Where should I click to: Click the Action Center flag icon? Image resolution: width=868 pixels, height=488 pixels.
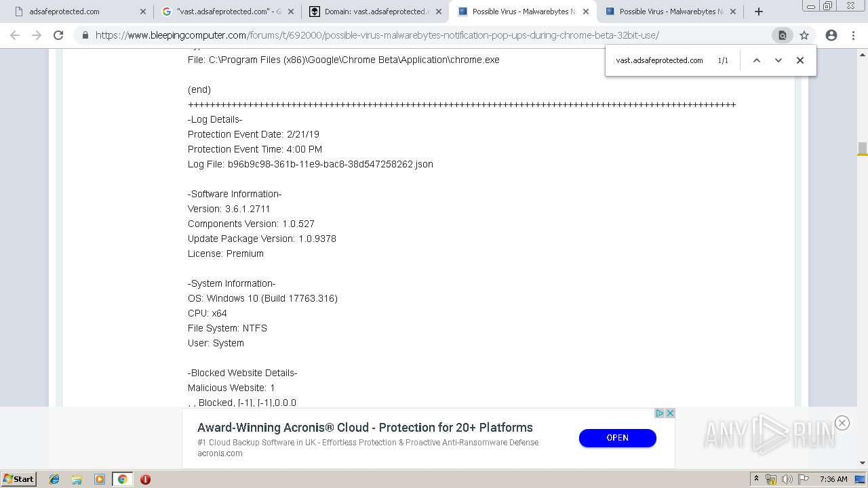click(x=803, y=479)
